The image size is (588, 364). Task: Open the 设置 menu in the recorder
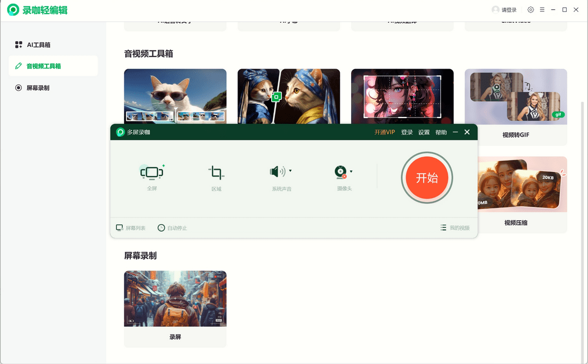(x=423, y=132)
